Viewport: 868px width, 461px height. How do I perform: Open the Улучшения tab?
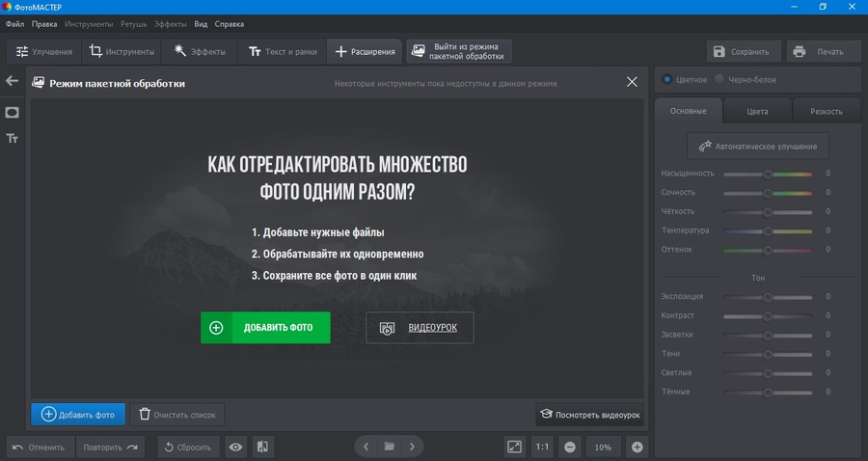click(44, 51)
